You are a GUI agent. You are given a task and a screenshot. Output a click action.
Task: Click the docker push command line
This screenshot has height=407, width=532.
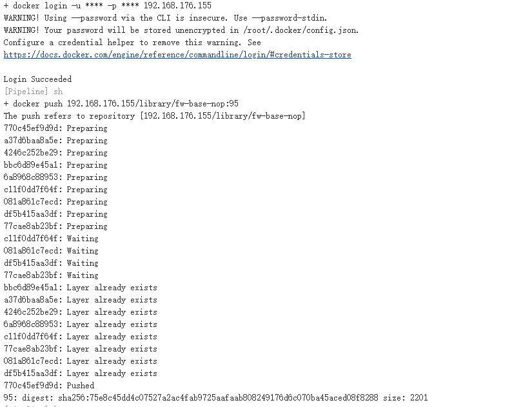pos(121,104)
